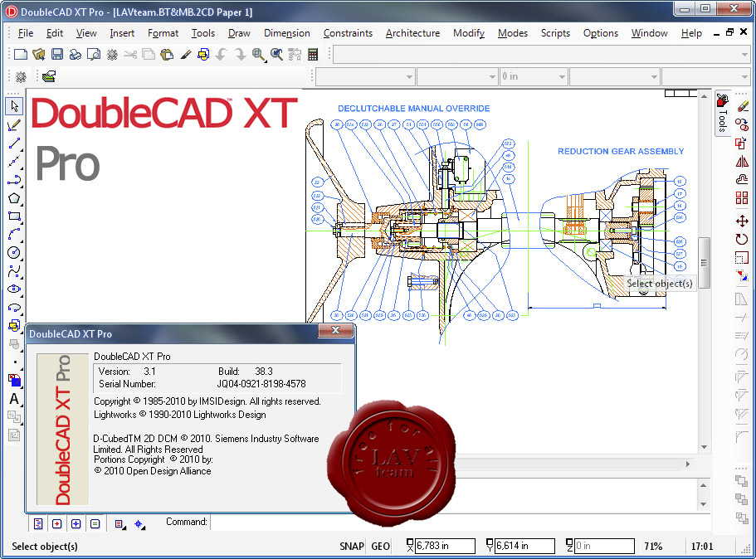
Task: Select the Circle tool
Action: tap(14, 252)
